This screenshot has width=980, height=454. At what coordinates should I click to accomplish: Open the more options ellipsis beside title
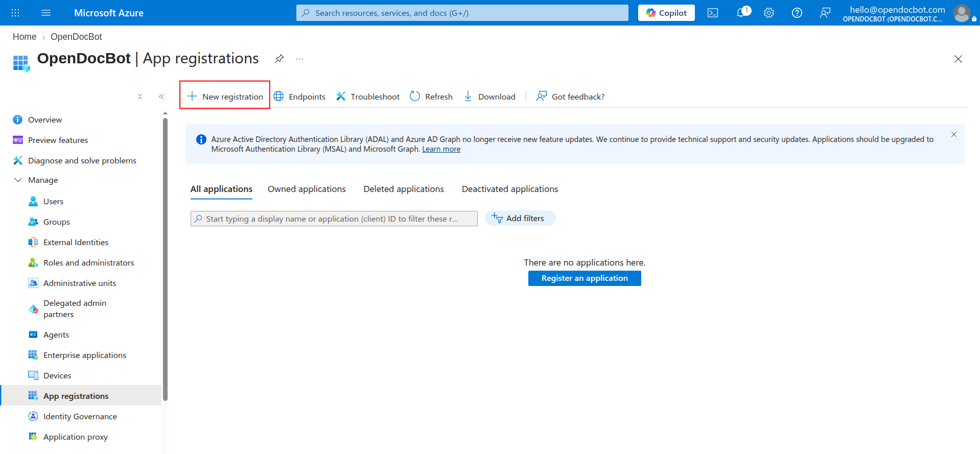coord(300,59)
